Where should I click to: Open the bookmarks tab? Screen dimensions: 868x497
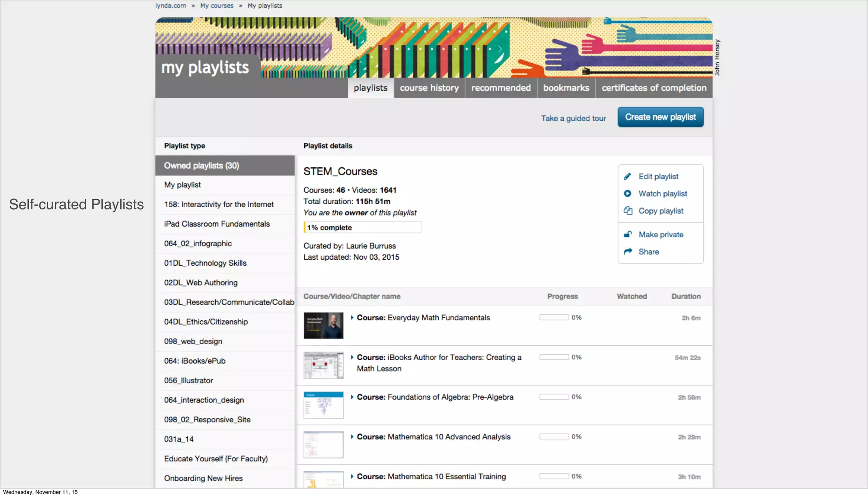[566, 88]
